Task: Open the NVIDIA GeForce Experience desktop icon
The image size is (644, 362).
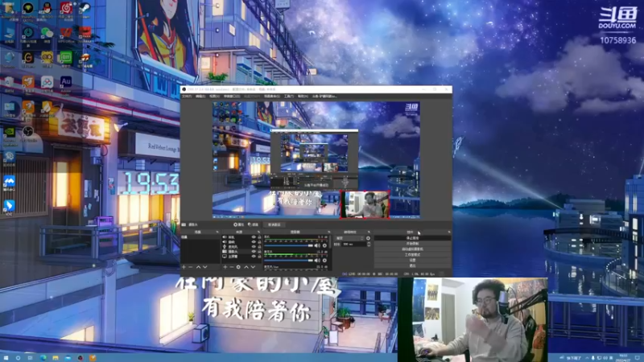Action: (x=9, y=134)
